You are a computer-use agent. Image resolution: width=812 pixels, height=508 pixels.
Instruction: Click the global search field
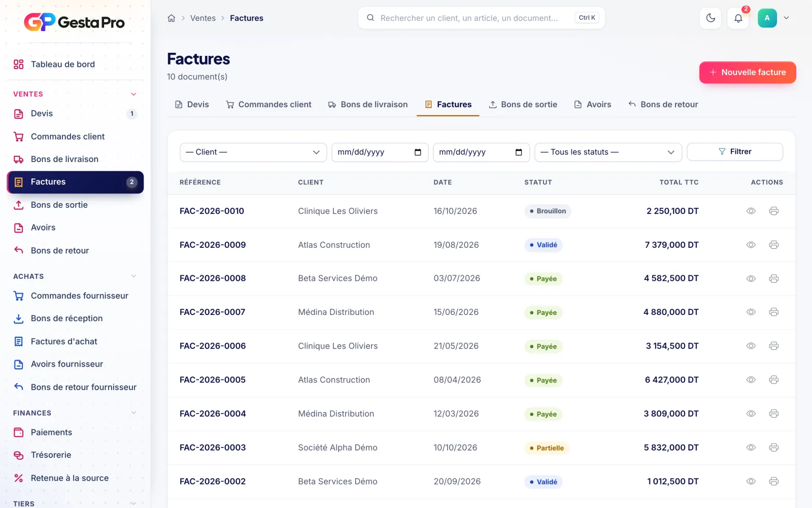tap(481, 18)
